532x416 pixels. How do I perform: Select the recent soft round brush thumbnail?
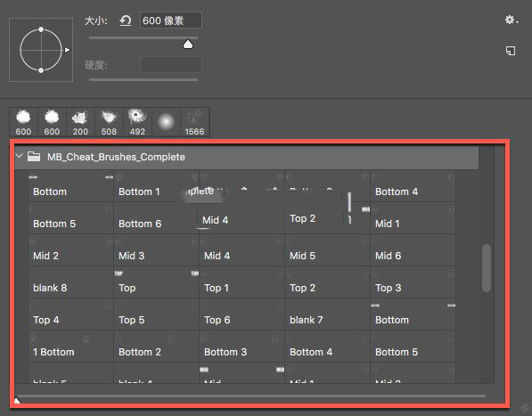(166, 122)
